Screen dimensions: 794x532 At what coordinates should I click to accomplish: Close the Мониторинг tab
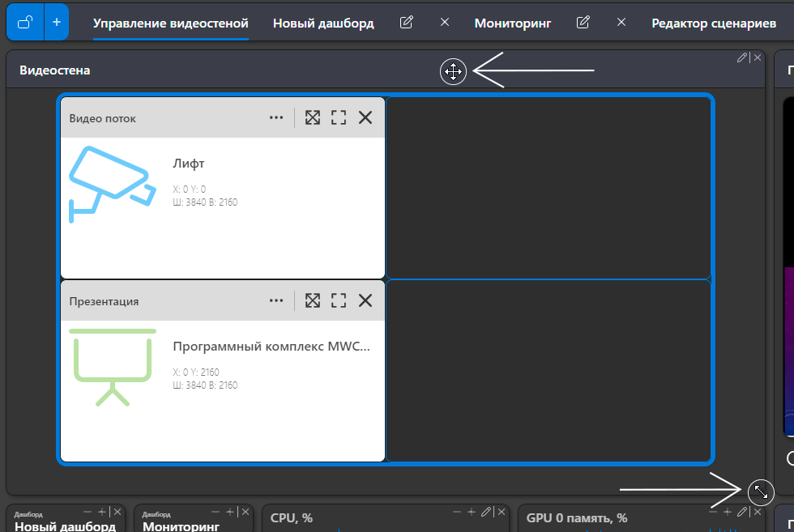tap(621, 23)
